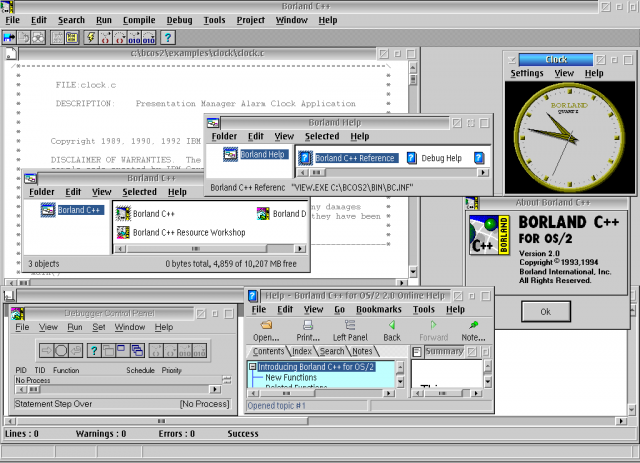Open the system menu icon of the Debugger Control Panel

pyautogui.click(x=18, y=314)
